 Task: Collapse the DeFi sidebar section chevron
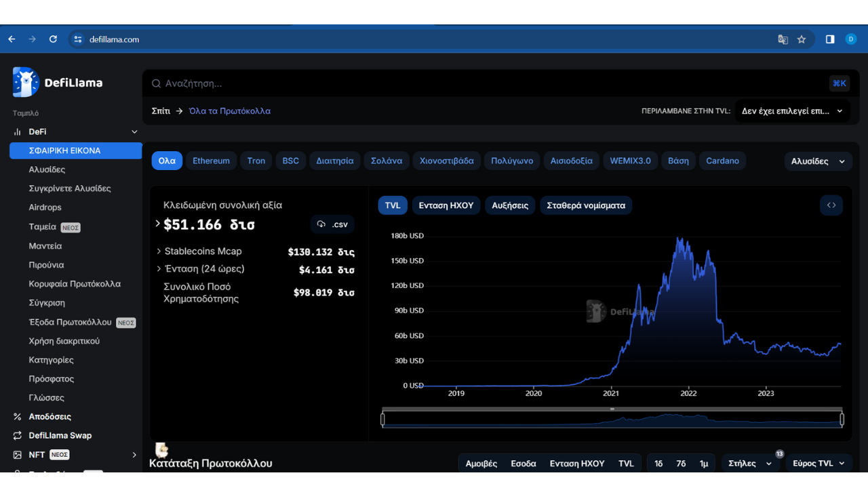coord(134,131)
